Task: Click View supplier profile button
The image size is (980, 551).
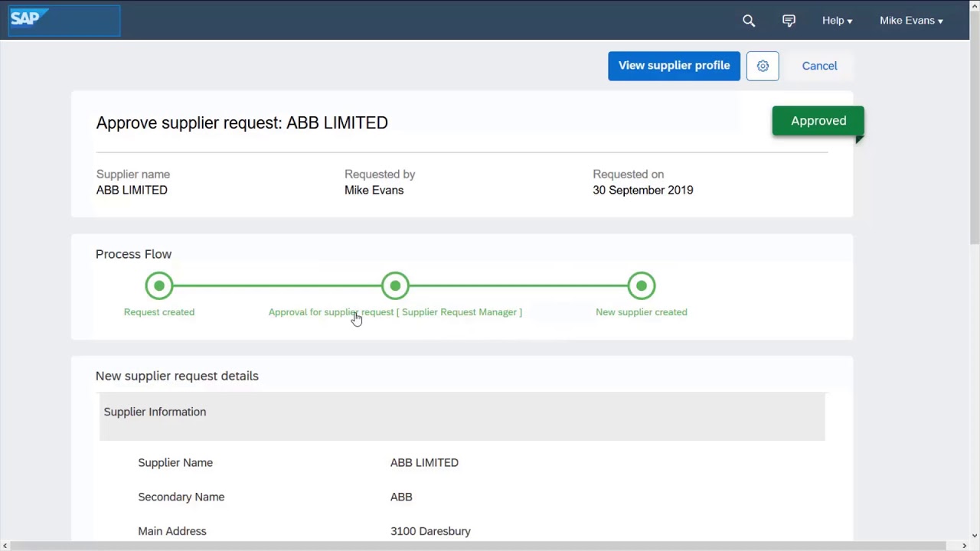Action: (674, 66)
